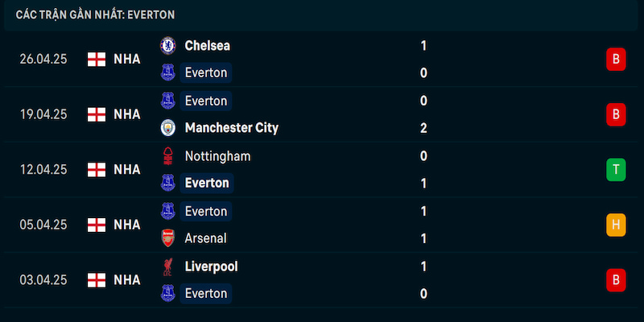Click the Manchester City club crest
This screenshot has height=322, width=644.
[168, 128]
